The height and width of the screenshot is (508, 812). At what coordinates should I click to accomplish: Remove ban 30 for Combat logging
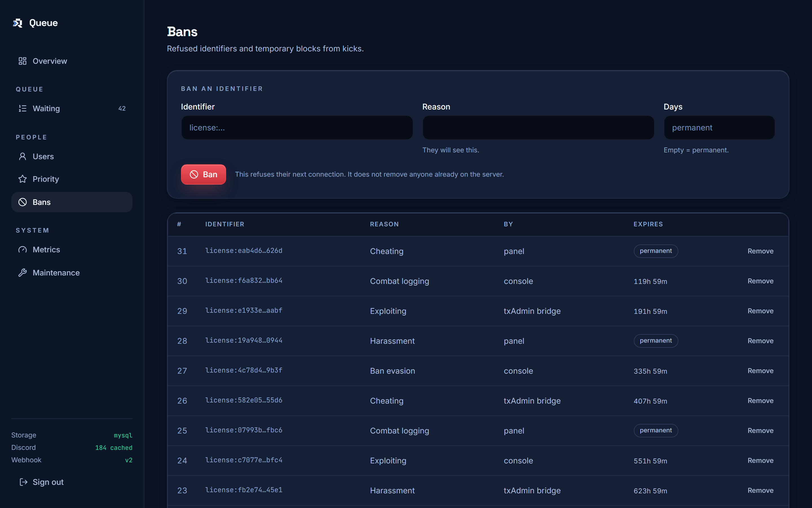click(x=760, y=281)
